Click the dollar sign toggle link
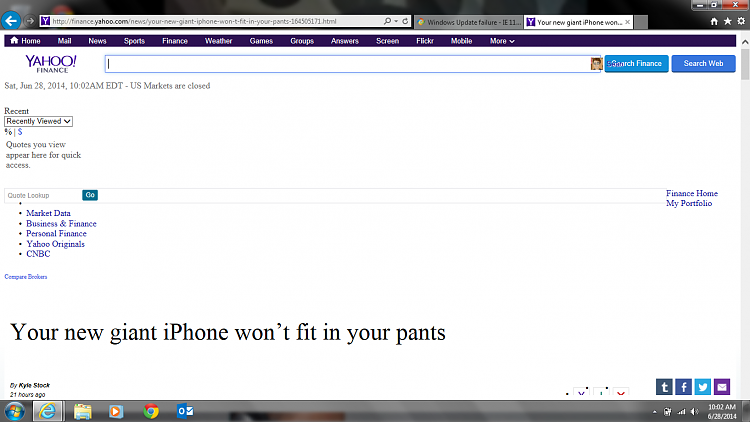 [x=20, y=132]
